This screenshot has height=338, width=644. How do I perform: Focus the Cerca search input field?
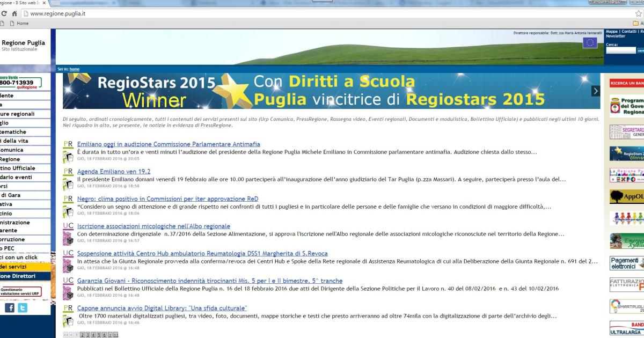click(620, 50)
